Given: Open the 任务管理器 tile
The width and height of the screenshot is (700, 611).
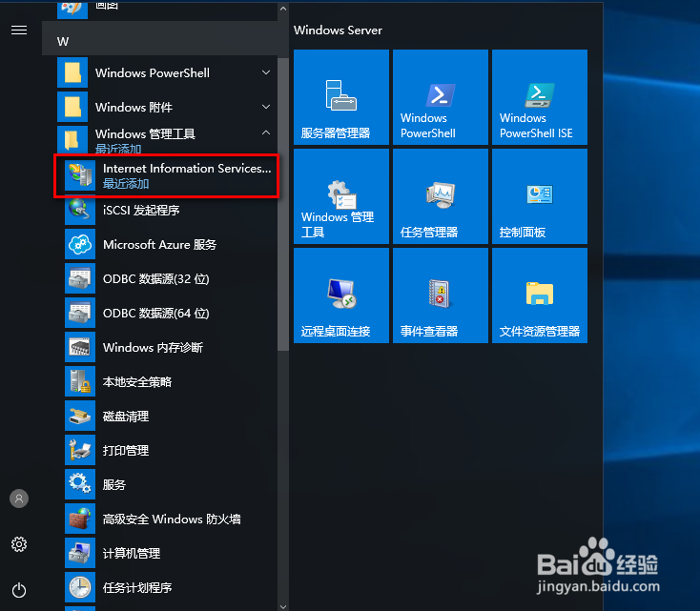Looking at the screenshot, I should pos(441,196).
